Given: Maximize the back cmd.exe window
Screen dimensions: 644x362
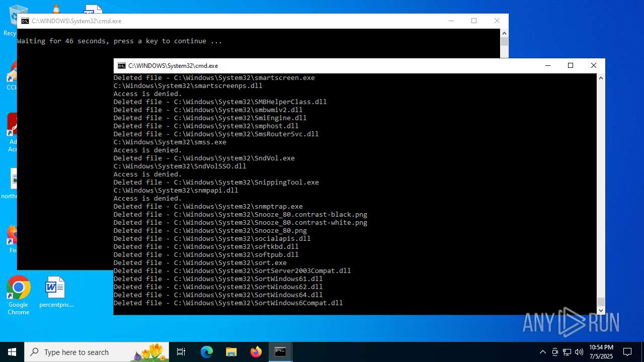Looking at the screenshot, I should pyautogui.click(x=474, y=21).
